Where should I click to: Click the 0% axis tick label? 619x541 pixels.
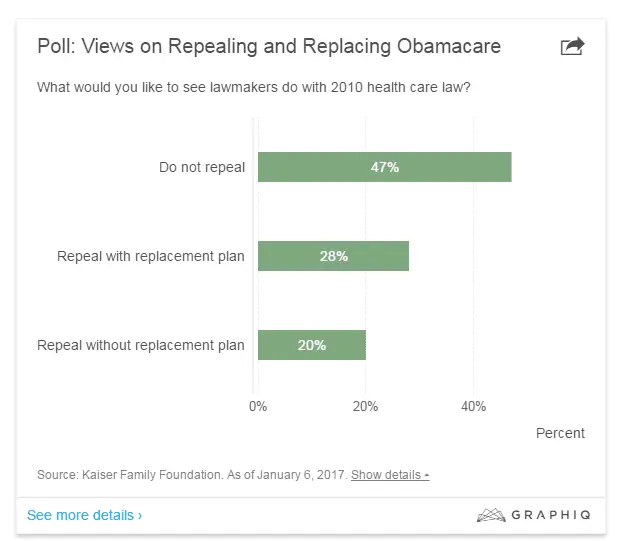point(258,406)
